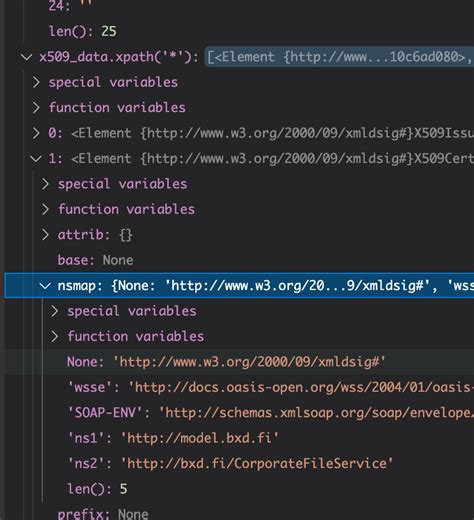Expand function variables under element 1
This screenshot has height=520, width=474.
pyautogui.click(x=46, y=209)
